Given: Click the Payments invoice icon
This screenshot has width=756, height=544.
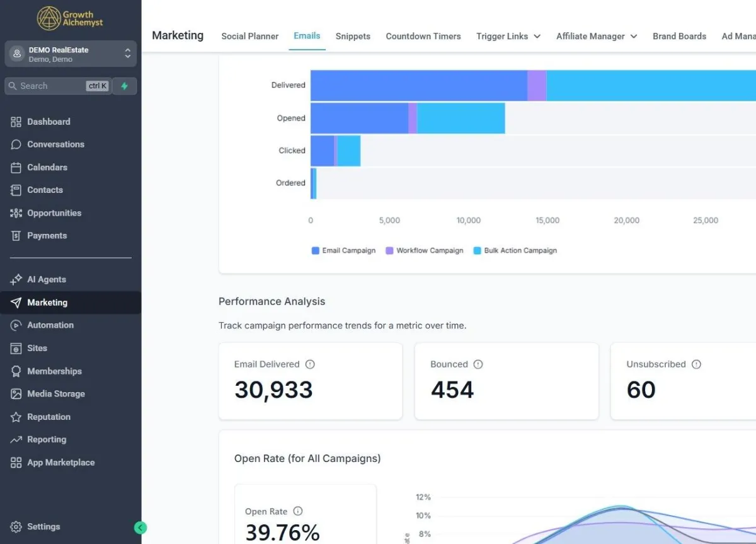Looking at the screenshot, I should tap(16, 236).
